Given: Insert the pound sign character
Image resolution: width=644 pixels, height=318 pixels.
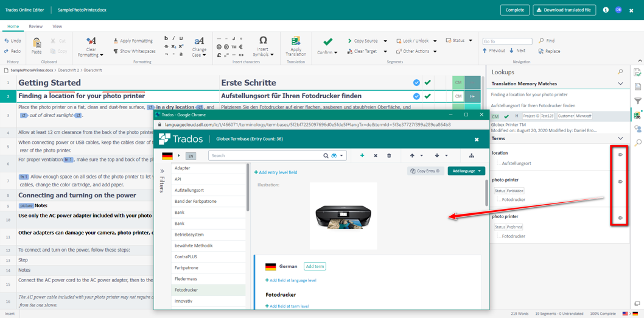Looking at the screenshot, I should click(219, 54).
